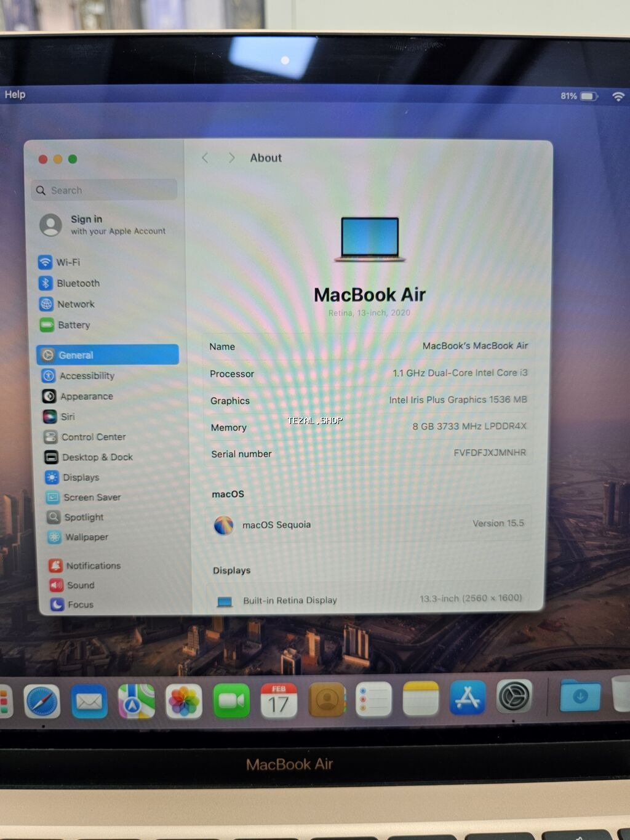
Task: Open Accessibility settings
Action: (x=86, y=376)
